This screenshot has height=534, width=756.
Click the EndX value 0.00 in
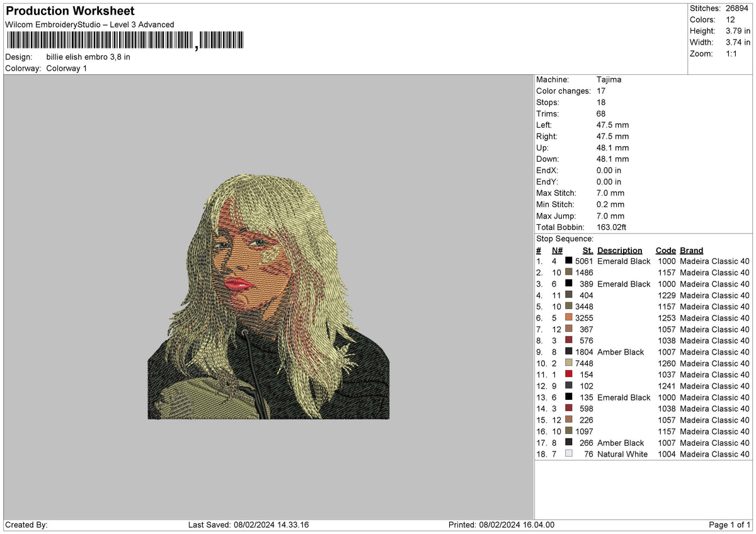pyautogui.click(x=609, y=170)
